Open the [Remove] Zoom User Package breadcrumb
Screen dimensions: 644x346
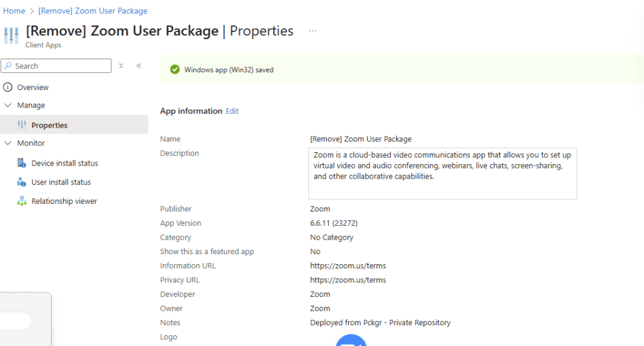[x=93, y=11]
